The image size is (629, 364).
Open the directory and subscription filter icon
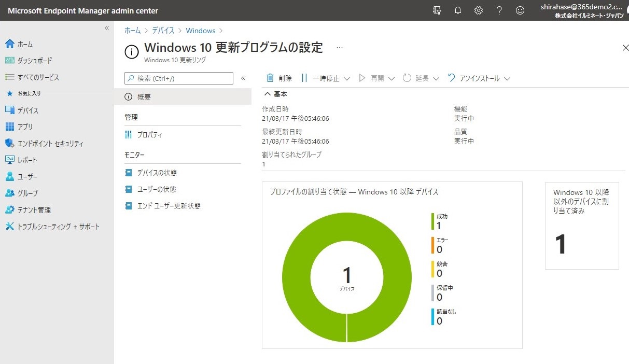[437, 10]
